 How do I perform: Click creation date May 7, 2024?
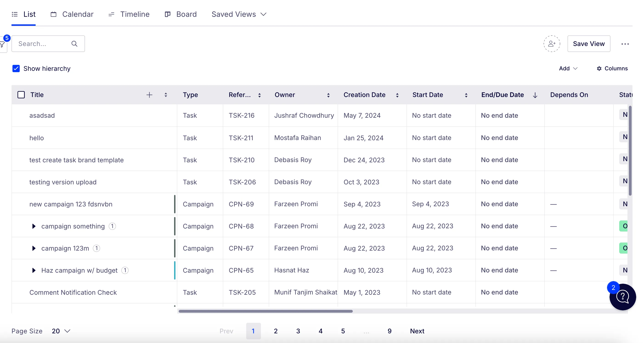tap(362, 116)
